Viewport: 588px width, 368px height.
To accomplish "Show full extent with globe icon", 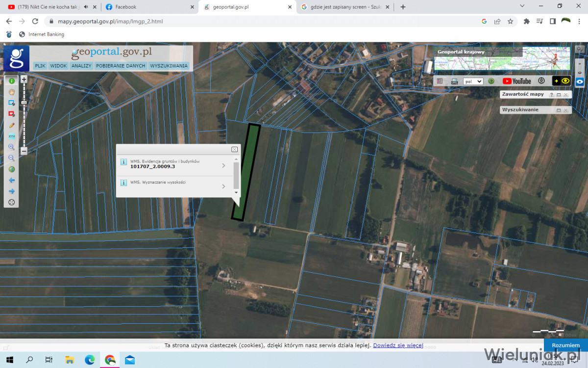I will (11, 169).
